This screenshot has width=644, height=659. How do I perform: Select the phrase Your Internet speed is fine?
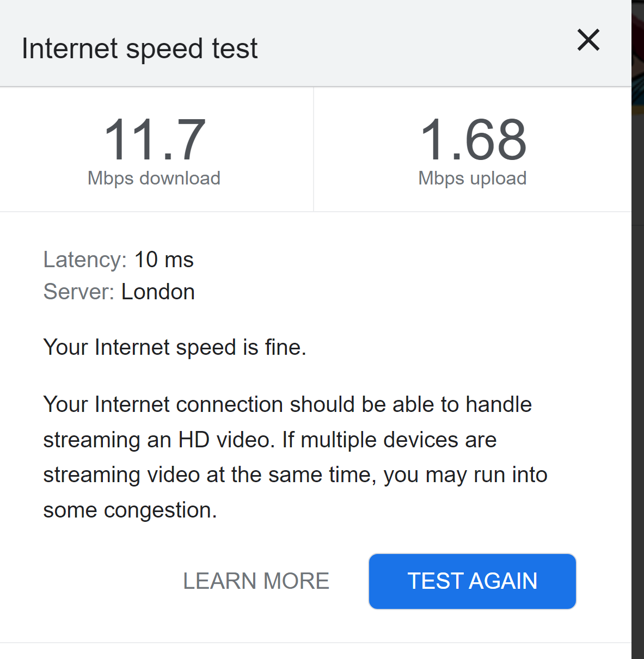coord(175,347)
